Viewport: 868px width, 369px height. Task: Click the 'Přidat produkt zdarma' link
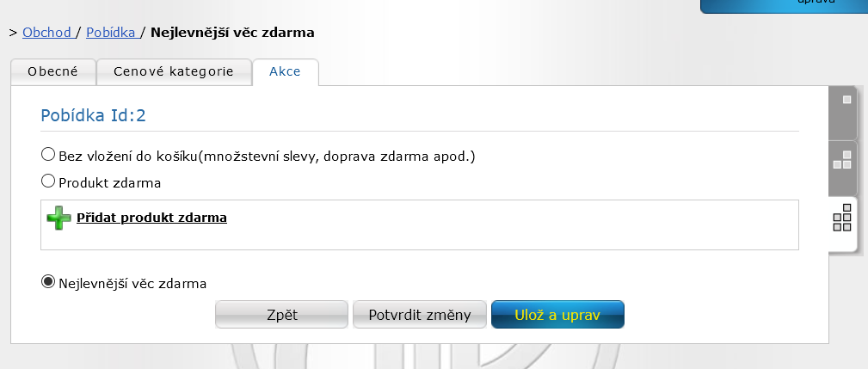pyautogui.click(x=151, y=218)
